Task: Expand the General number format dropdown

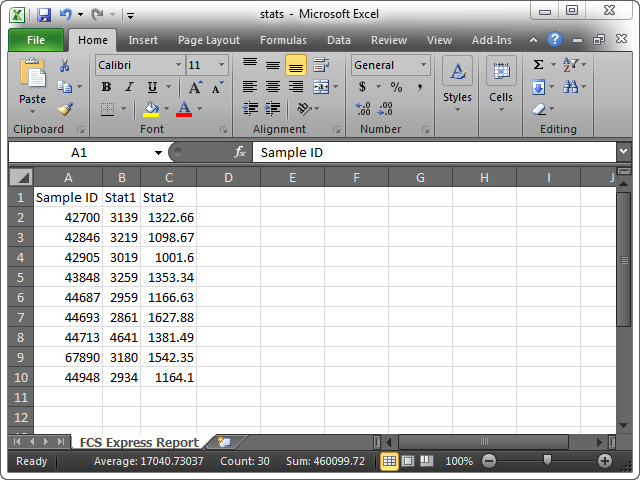Action: (x=424, y=65)
